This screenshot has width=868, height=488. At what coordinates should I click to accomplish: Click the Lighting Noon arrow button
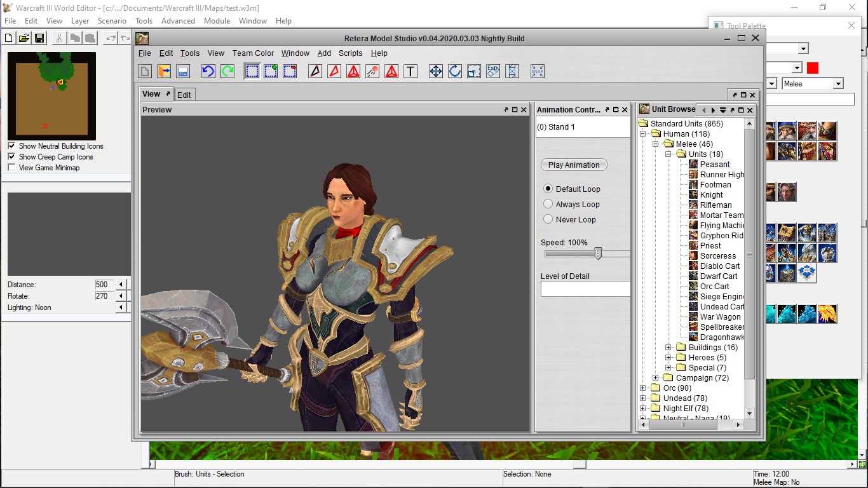point(121,308)
